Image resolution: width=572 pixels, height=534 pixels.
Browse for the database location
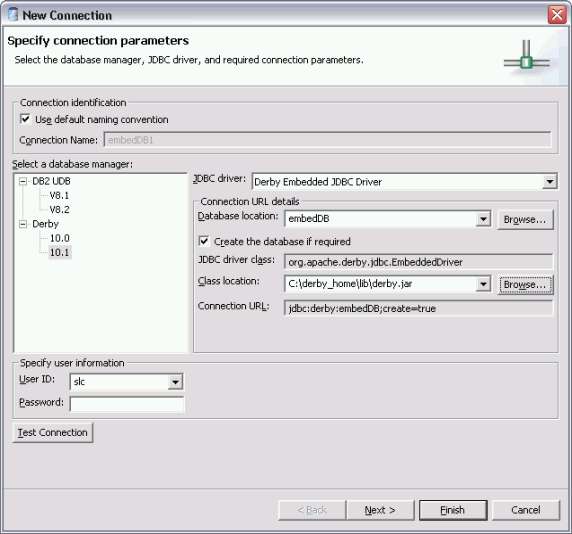[x=525, y=219]
